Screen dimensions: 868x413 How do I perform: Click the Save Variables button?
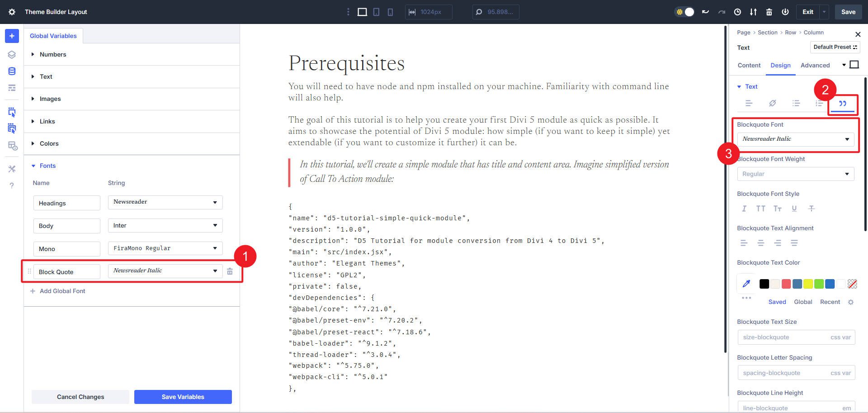point(183,397)
